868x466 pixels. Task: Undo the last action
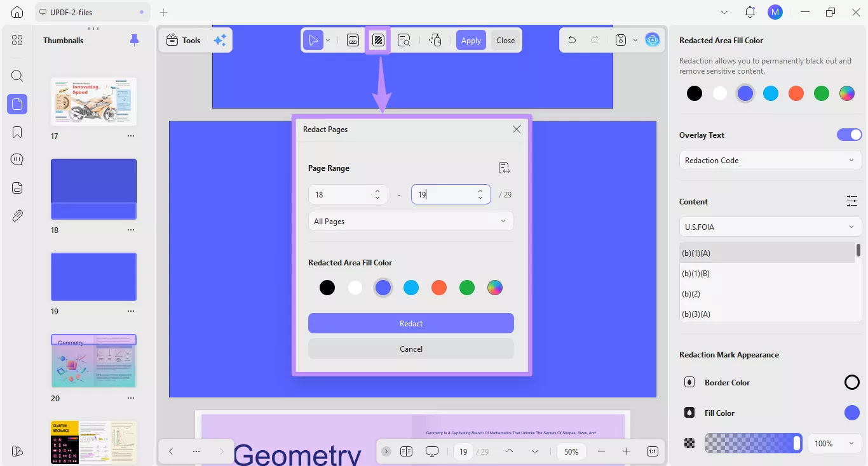[572, 40]
